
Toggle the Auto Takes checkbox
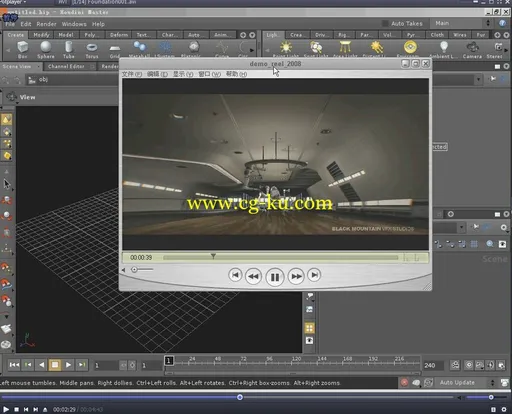click(385, 23)
